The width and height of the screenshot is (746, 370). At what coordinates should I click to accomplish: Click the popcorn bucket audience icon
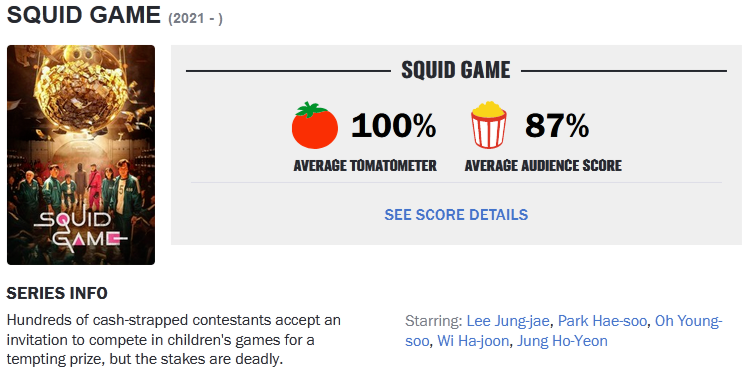click(489, 125)
